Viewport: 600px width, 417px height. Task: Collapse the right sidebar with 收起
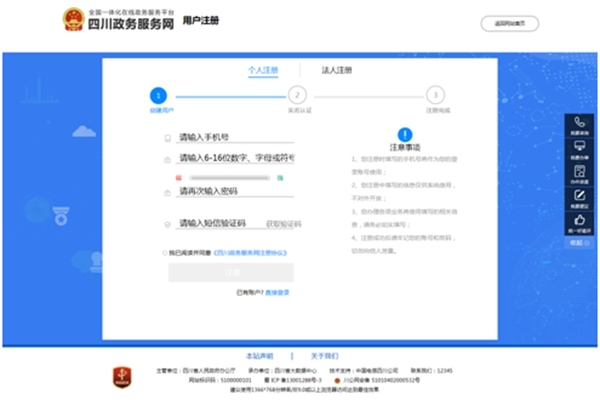point(577,242)
